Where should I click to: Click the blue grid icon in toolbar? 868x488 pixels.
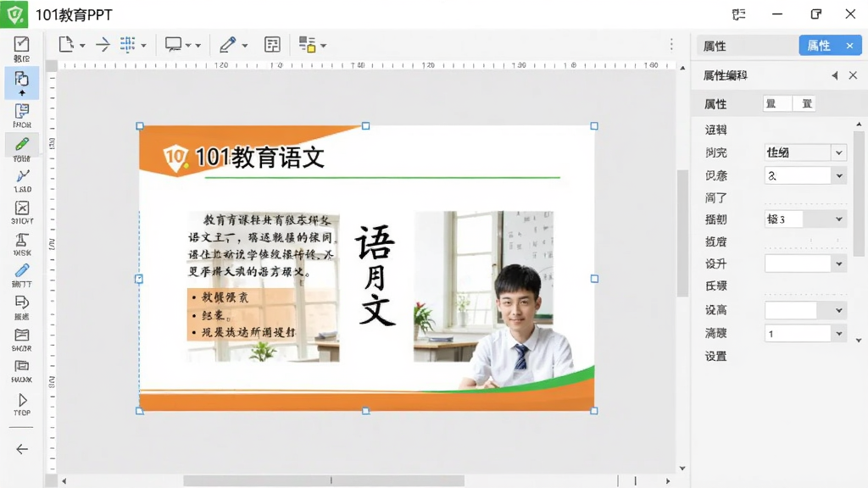point(128,44)
